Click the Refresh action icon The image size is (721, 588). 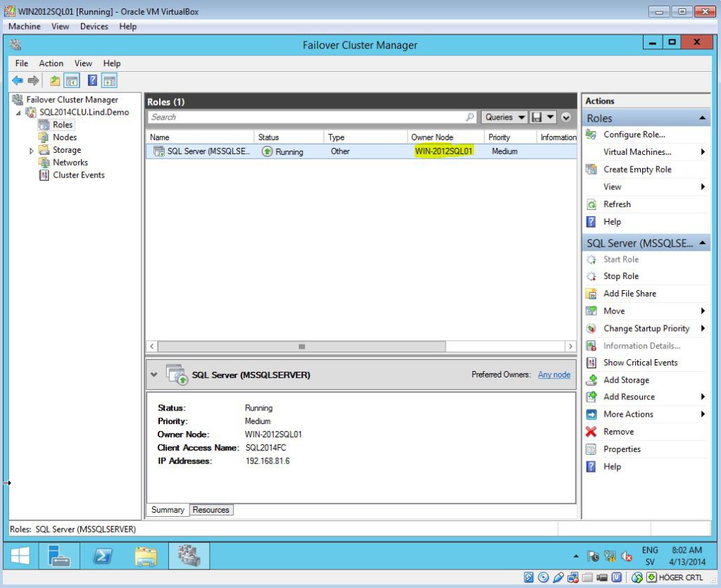click(591, 205)
